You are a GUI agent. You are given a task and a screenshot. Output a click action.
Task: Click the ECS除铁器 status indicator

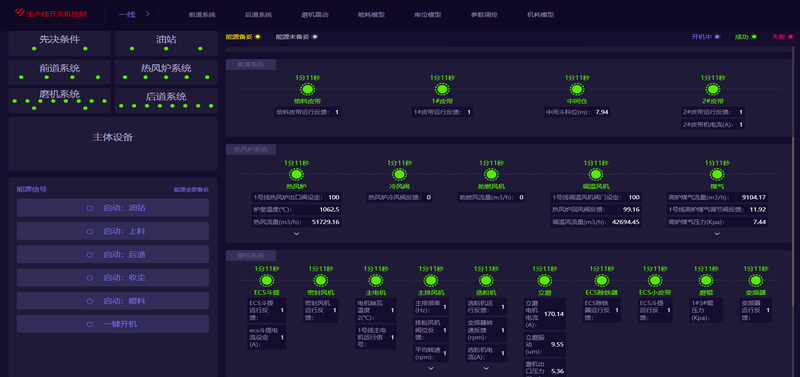pos(601,280)
